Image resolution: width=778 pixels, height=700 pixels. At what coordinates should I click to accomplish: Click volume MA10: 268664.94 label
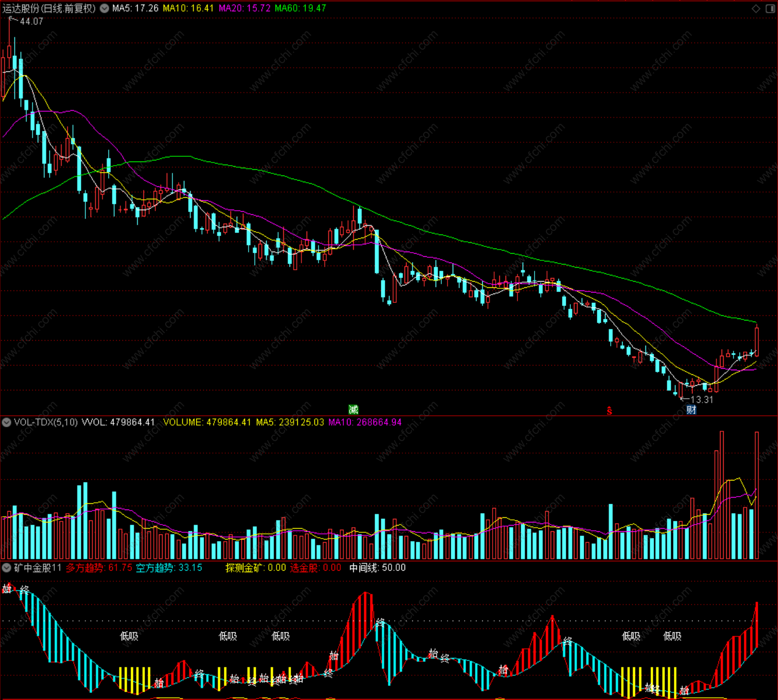365,422
